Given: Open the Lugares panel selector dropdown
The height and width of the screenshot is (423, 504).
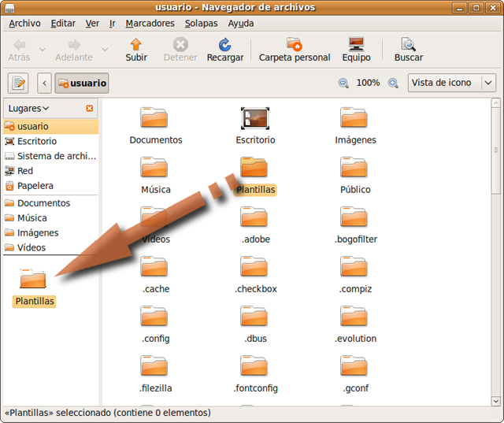Looking at the screenshot, I should (28, 108).
